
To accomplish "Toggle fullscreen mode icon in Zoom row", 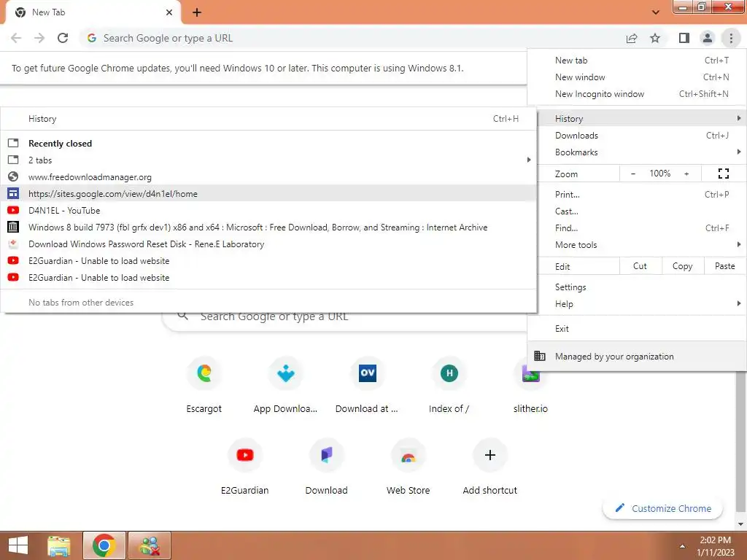I will click(x=723, y=174).
